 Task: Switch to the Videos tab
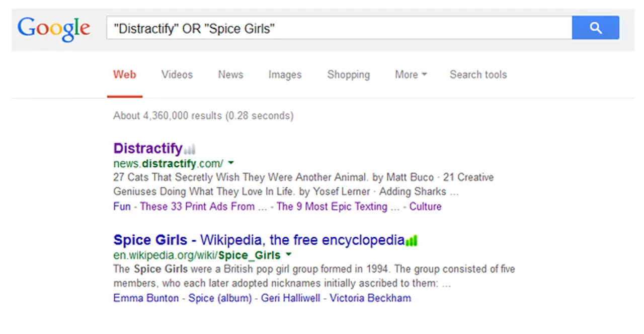click(x=177, y=75)
